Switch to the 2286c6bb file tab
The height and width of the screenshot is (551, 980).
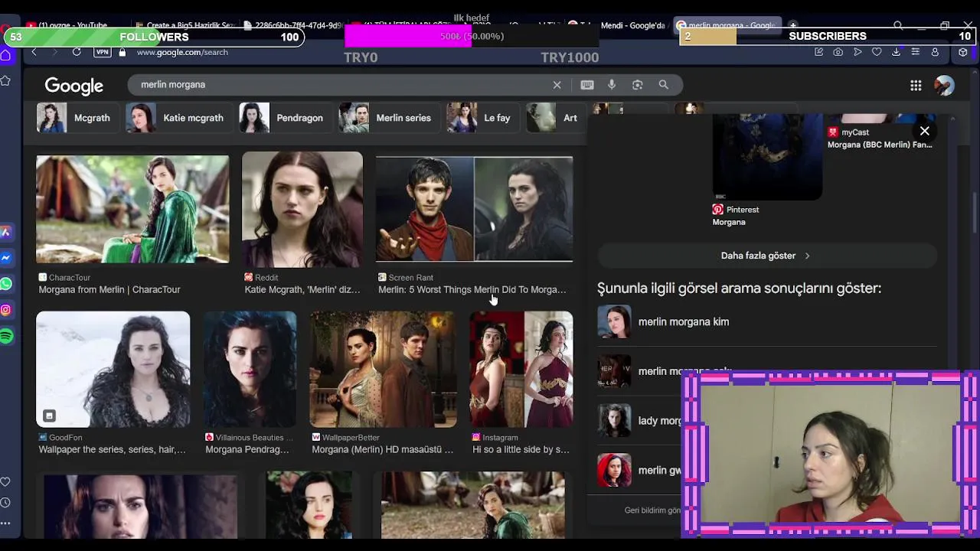292,25
